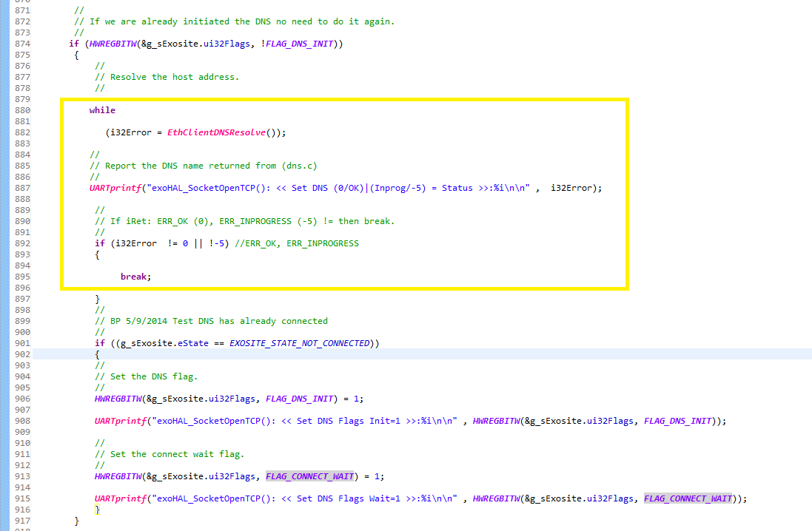Click the highlighted FLAG_CONNECT_WAIT on line 913
This screenshot has height=531, width=812.
309,476
